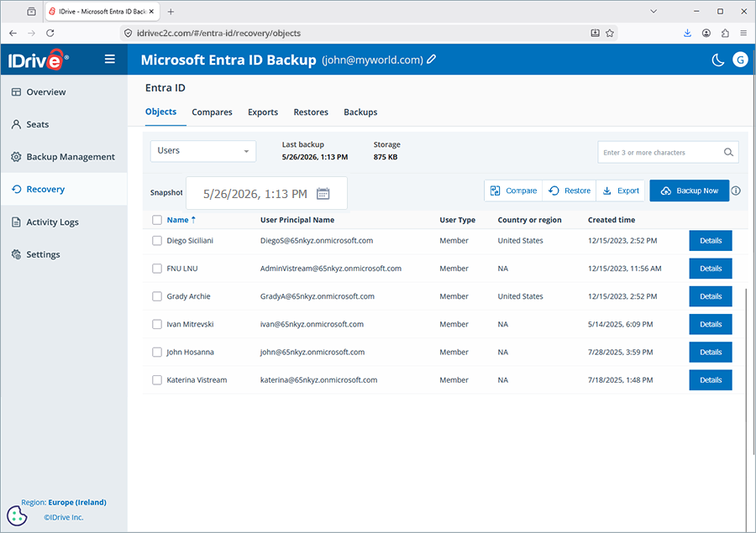The image size is (756, 533).
Task: View Details for Diego Siciliani
Action: pos(710,240)
